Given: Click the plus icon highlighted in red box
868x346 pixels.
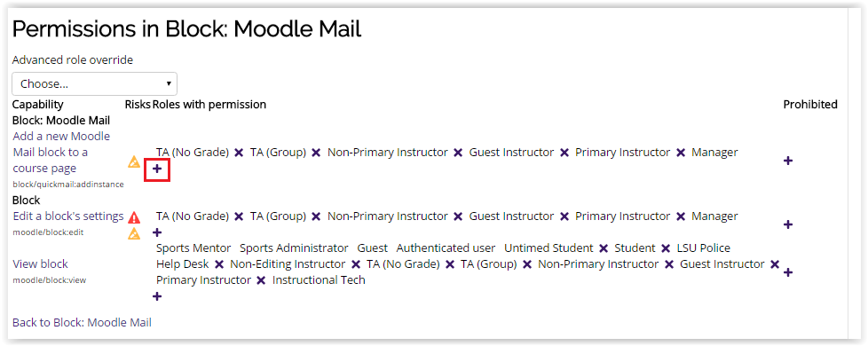Looking at the screenshot, I should tap(157, 169).
